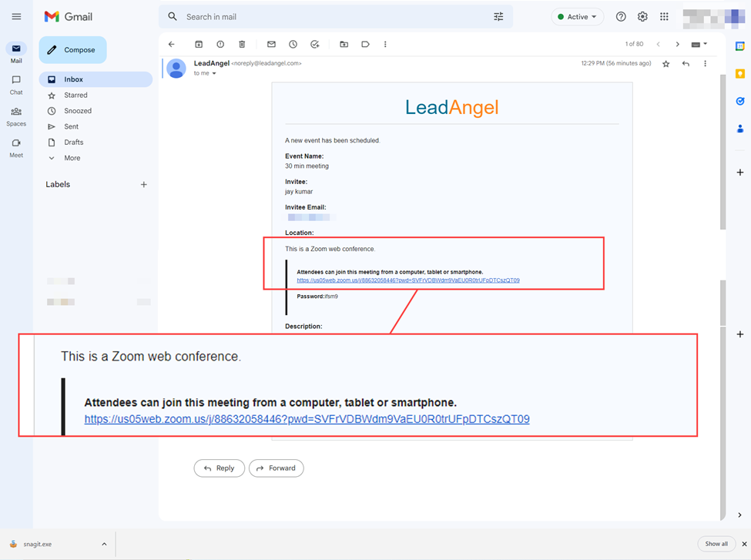Open the Starred folder
This screenshot has width=751, height=560.
(75, 96)
